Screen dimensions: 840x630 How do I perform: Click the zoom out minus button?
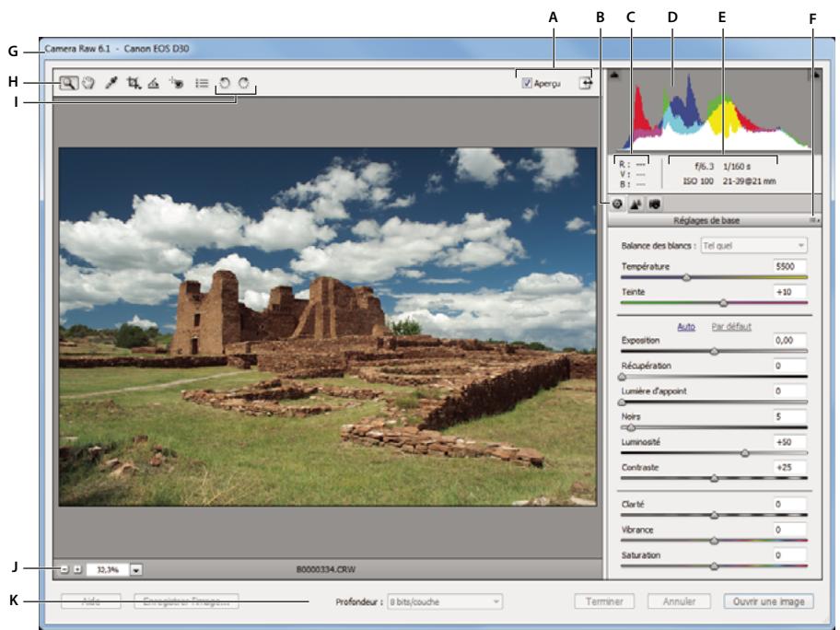(x=64, y=569)
